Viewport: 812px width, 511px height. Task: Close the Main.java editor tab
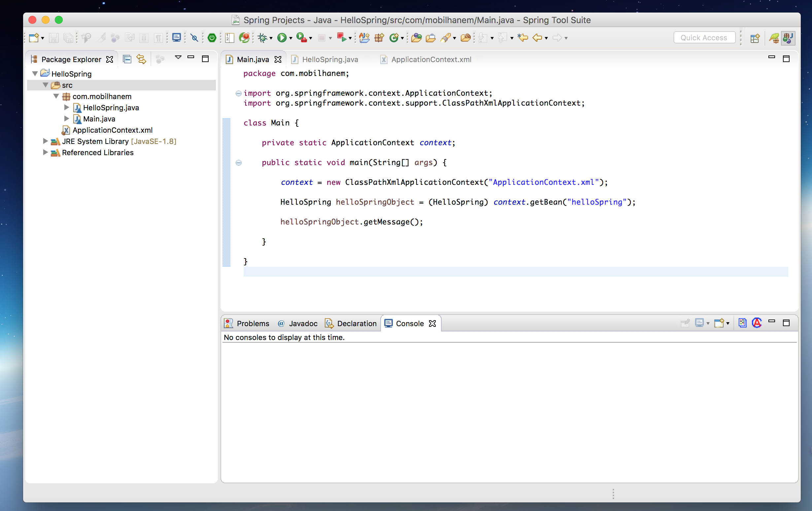[x=278, y=60]
